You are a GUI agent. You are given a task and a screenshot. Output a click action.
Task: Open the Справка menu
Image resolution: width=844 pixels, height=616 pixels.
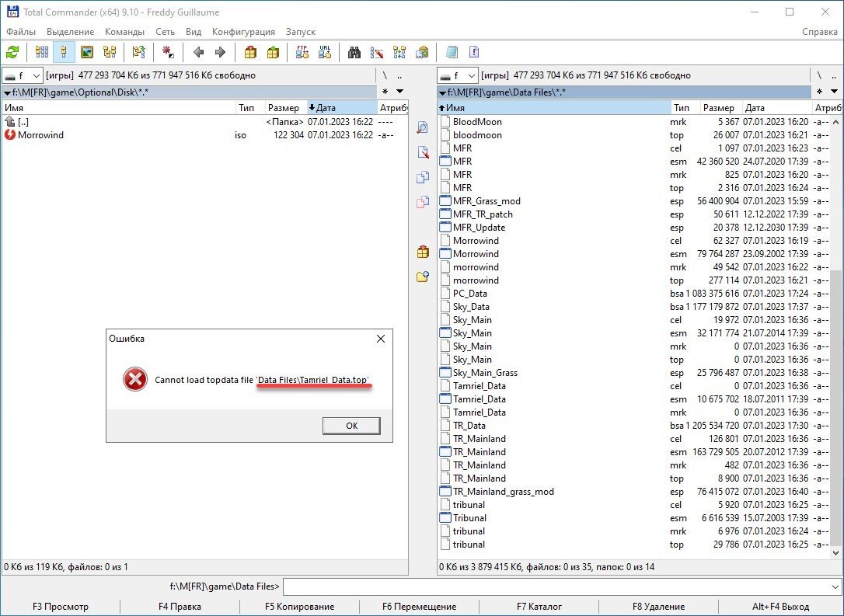[x=819, y=32]
